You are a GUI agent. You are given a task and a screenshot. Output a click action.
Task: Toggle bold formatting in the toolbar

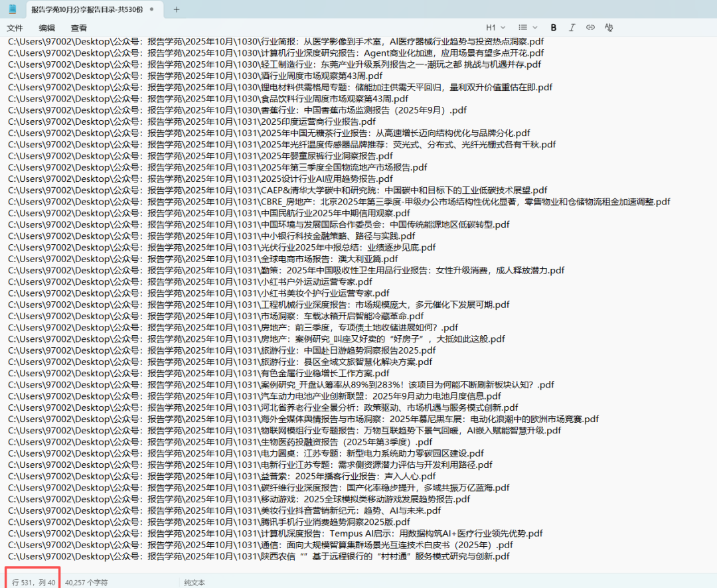554,27
